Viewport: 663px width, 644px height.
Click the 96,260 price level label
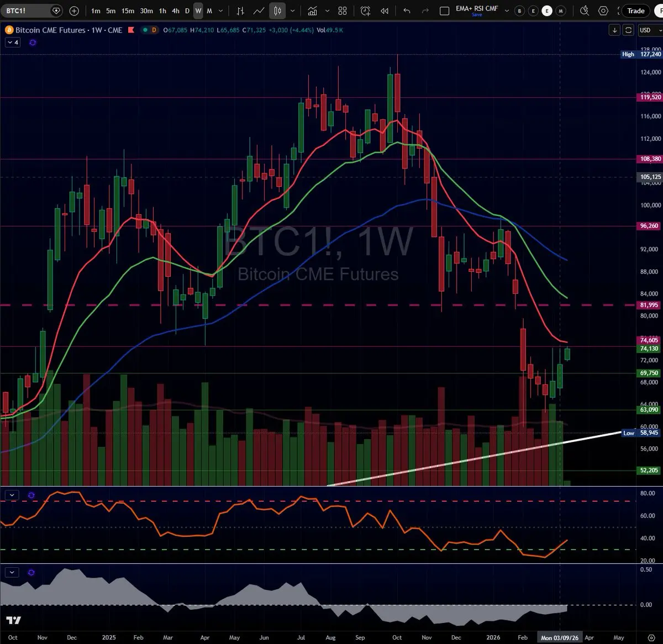point(650,226)
